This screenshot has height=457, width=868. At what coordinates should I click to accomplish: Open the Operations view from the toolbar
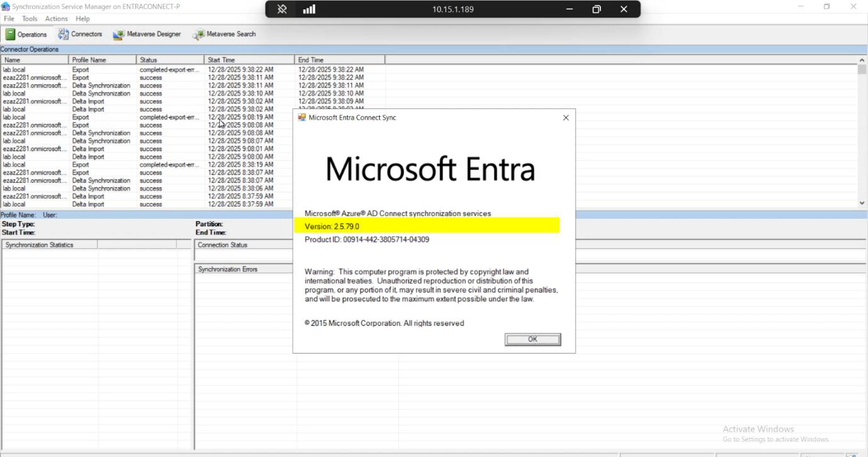click(26, 34)
